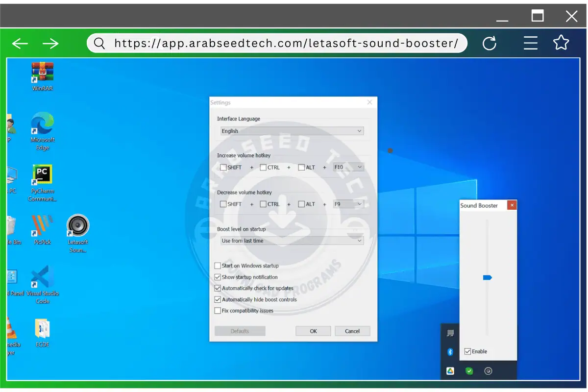Disable the Enable checkbox in Sound Booster
The width and height of the screenshot is (588, 392).
pyautogui.click(x=467, y=351)
